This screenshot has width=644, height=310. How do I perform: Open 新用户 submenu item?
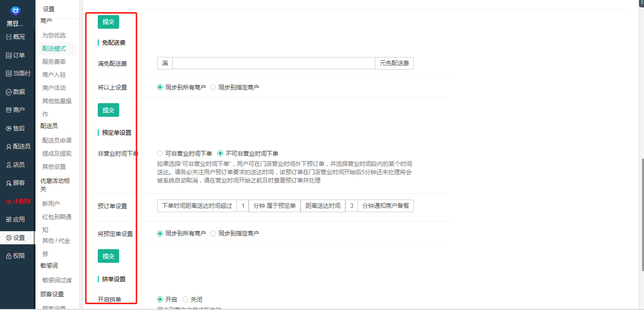(x=51, y=204)
